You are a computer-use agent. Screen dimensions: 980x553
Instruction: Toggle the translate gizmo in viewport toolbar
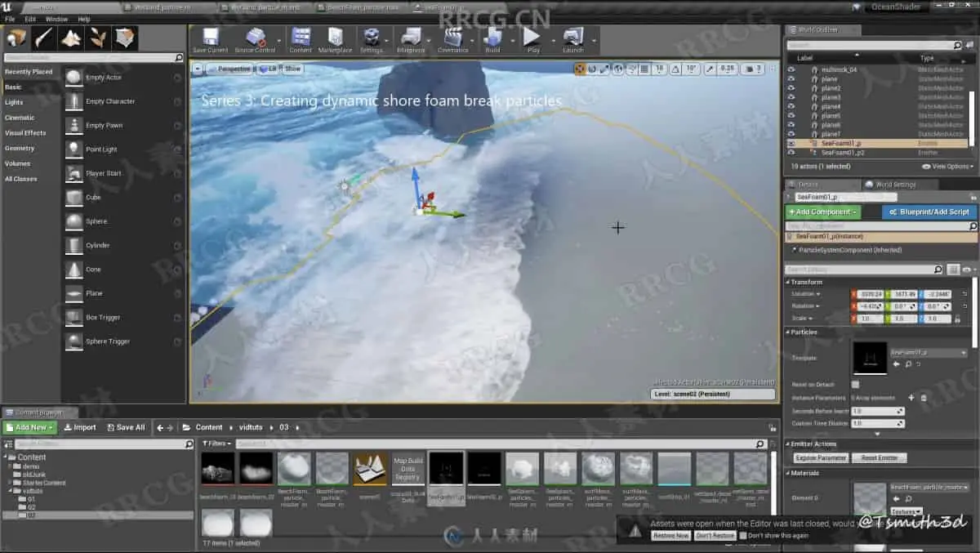580,69
